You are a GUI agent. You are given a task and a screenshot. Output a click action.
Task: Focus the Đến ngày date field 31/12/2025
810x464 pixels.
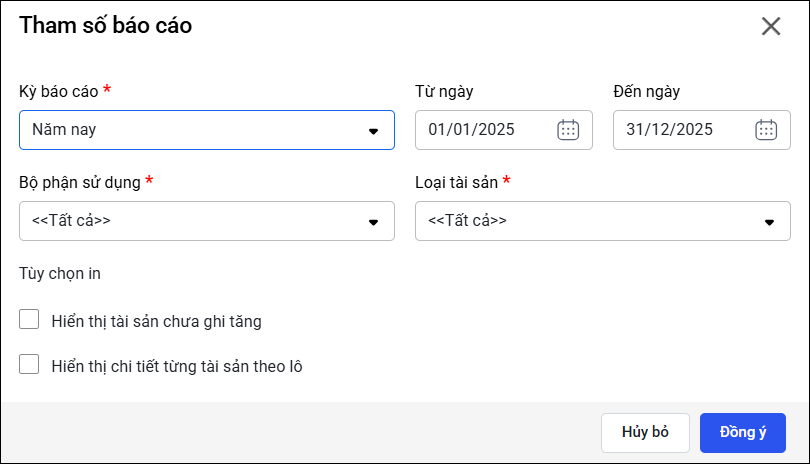(x=680, y=130)
